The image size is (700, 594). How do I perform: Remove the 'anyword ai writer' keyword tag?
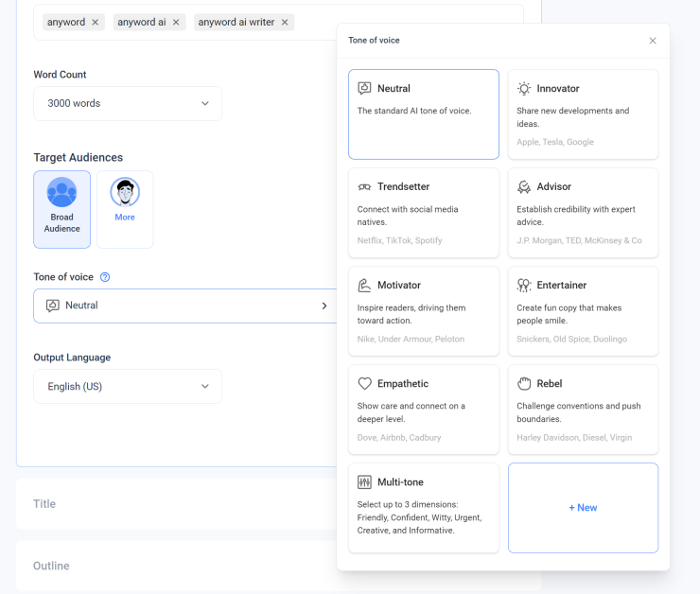[285, 23]
